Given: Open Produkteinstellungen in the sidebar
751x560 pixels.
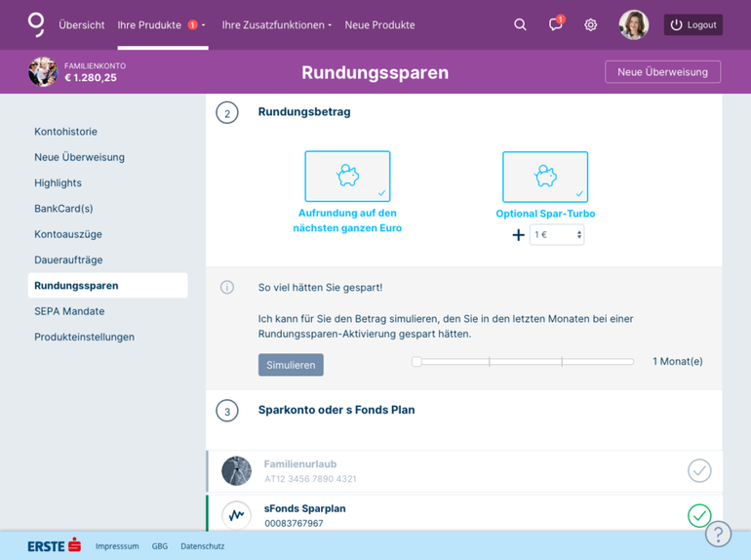Looking at the screenshot, I should pos(84,337).
